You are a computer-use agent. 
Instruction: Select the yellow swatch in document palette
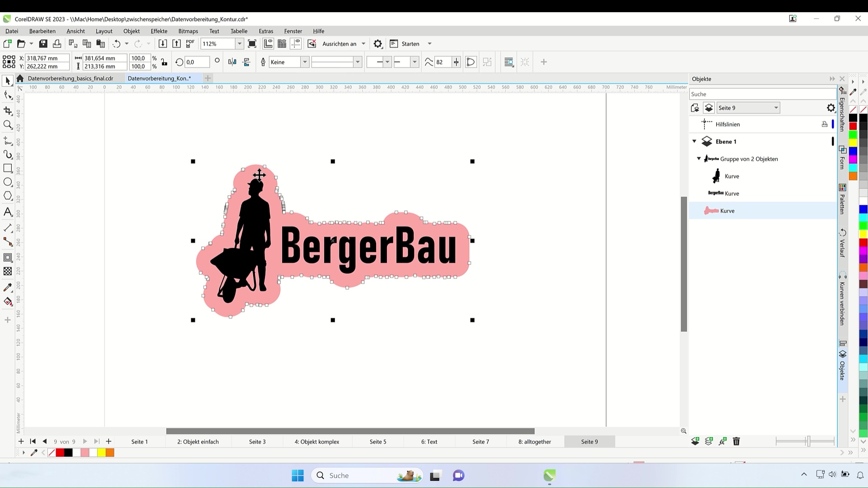pyautogui.click(x=101, y=453)
